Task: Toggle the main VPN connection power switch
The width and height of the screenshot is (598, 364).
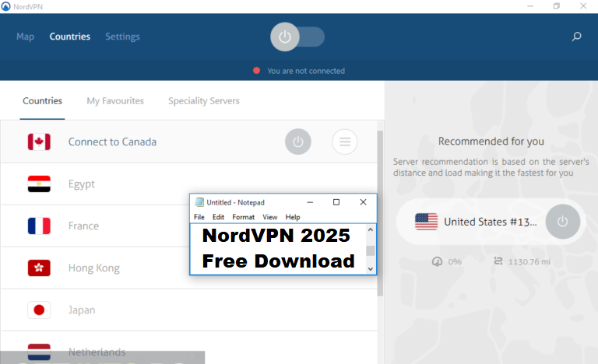Action: (297, 37)
